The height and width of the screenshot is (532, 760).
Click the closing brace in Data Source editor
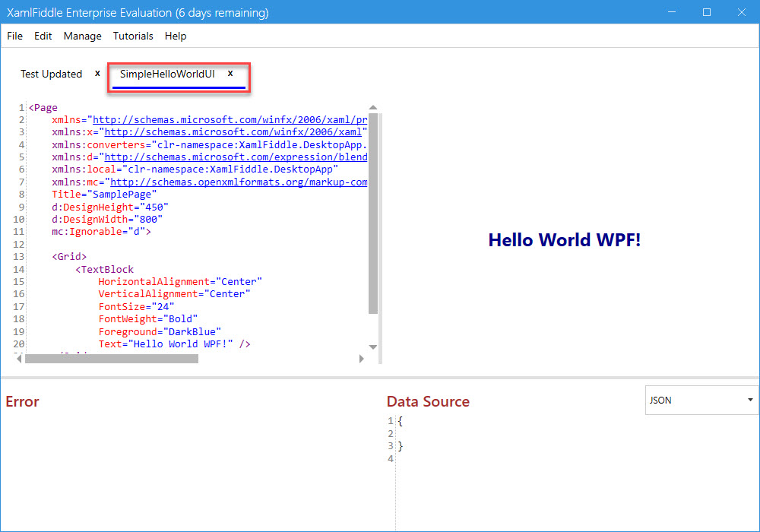[x=400, y=446]
